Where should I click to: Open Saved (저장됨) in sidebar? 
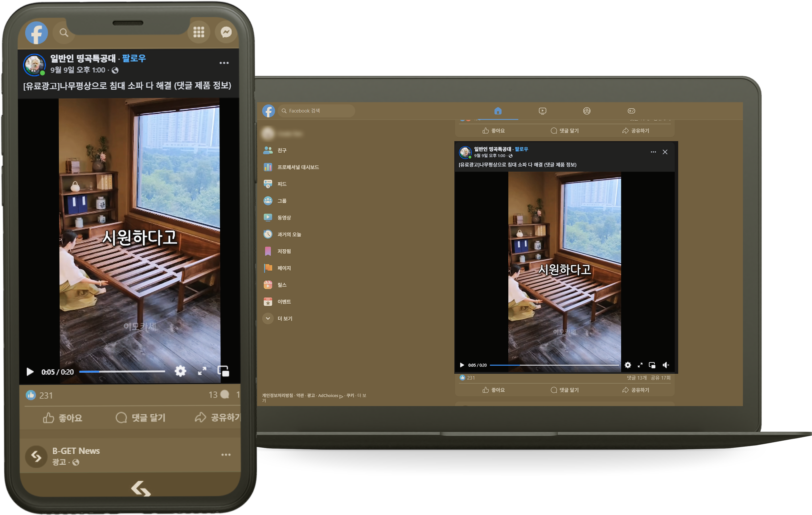[284, 251]
